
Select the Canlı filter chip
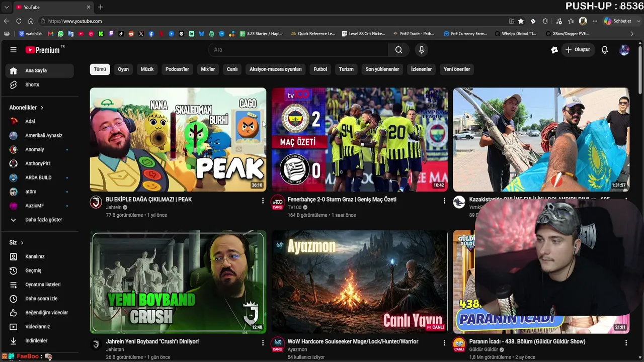coord(232,69)
